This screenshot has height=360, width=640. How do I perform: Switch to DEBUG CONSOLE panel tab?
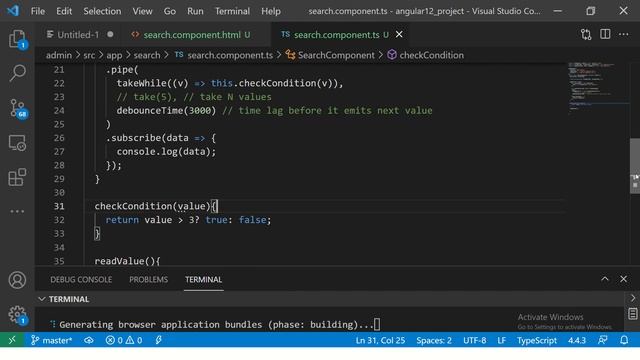click(x=81, y=280)
